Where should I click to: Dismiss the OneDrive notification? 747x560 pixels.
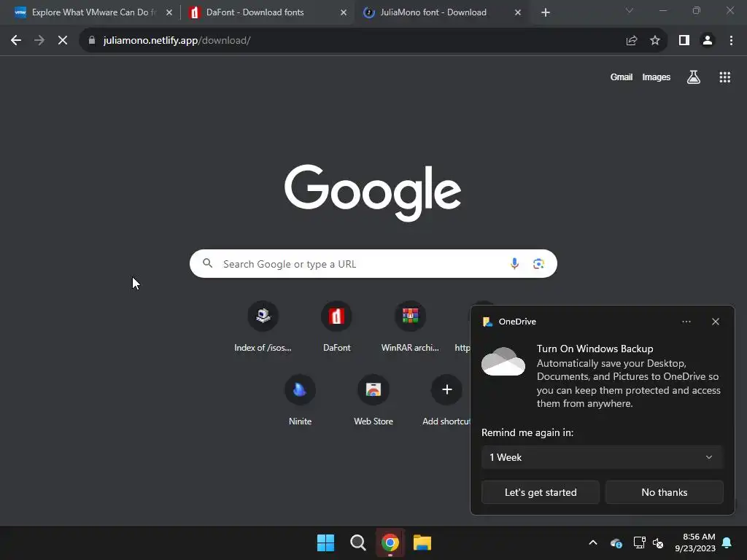(x=715, y=322)
